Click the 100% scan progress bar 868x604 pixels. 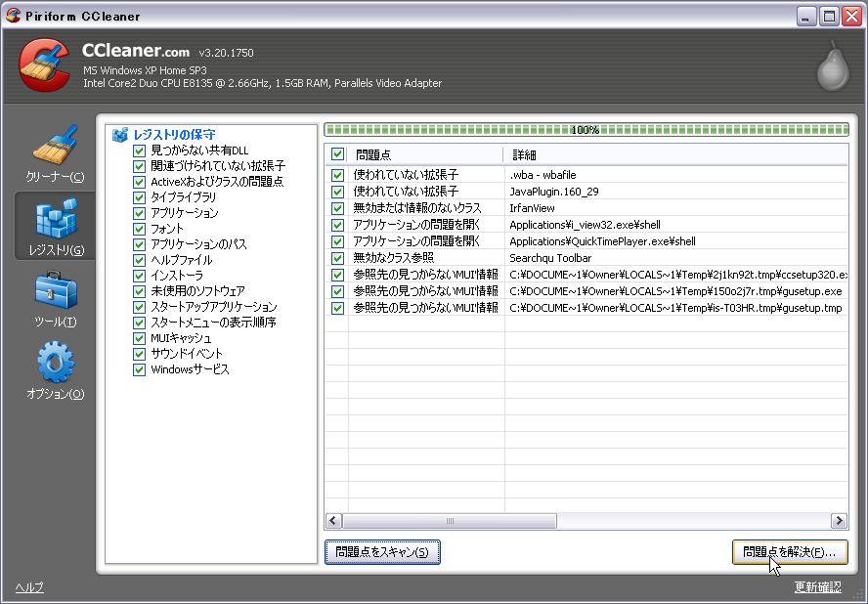click(586, 130)
